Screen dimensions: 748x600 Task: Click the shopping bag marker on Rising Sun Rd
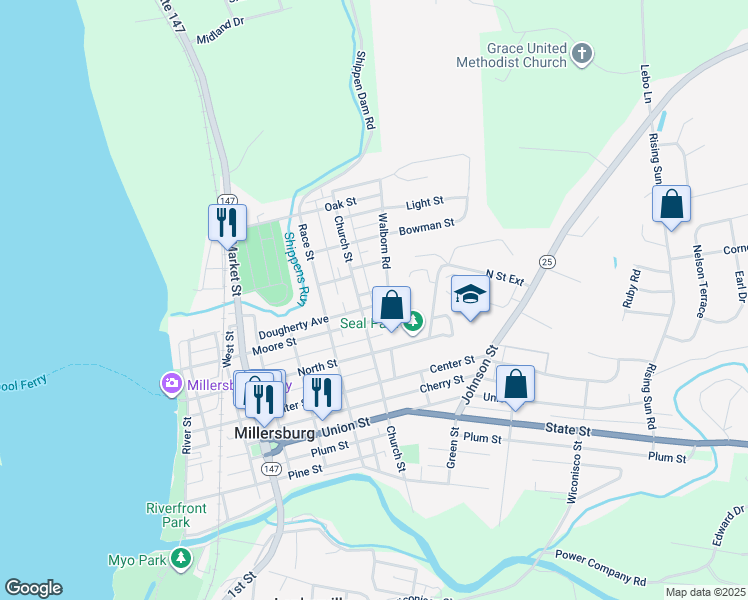tap(671, 207)
